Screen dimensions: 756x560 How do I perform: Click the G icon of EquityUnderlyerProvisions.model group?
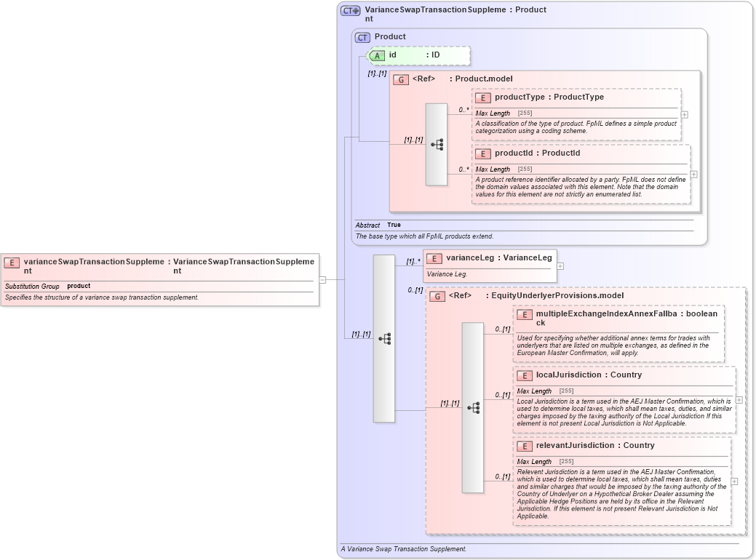437,297
